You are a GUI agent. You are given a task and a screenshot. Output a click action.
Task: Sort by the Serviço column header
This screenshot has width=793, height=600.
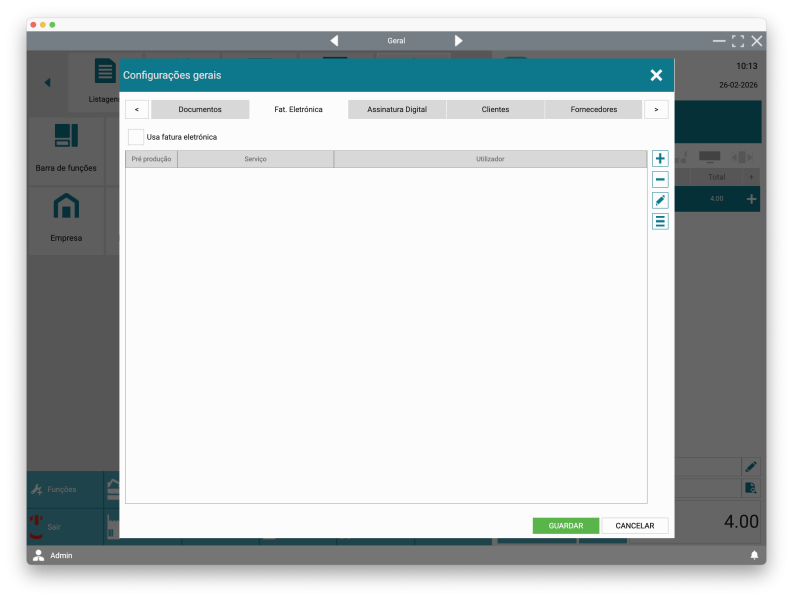pos(255,159)
